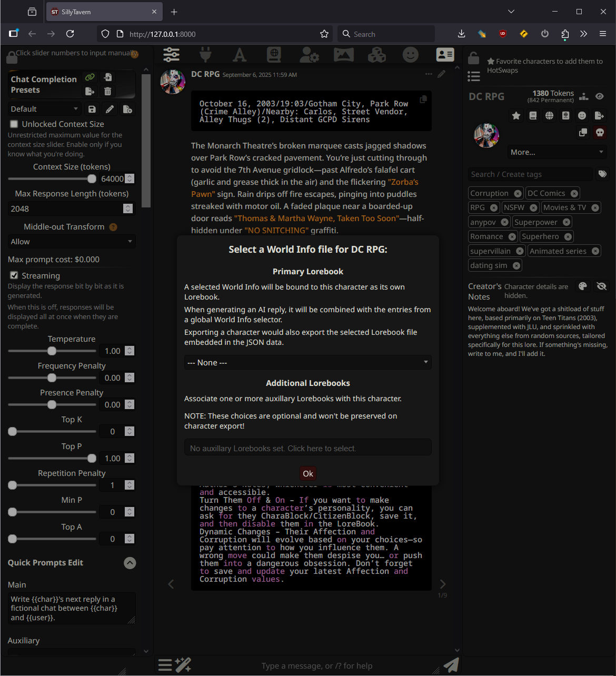Open the character lore book icon
This screenshot has height=676, width=616.
533,116
